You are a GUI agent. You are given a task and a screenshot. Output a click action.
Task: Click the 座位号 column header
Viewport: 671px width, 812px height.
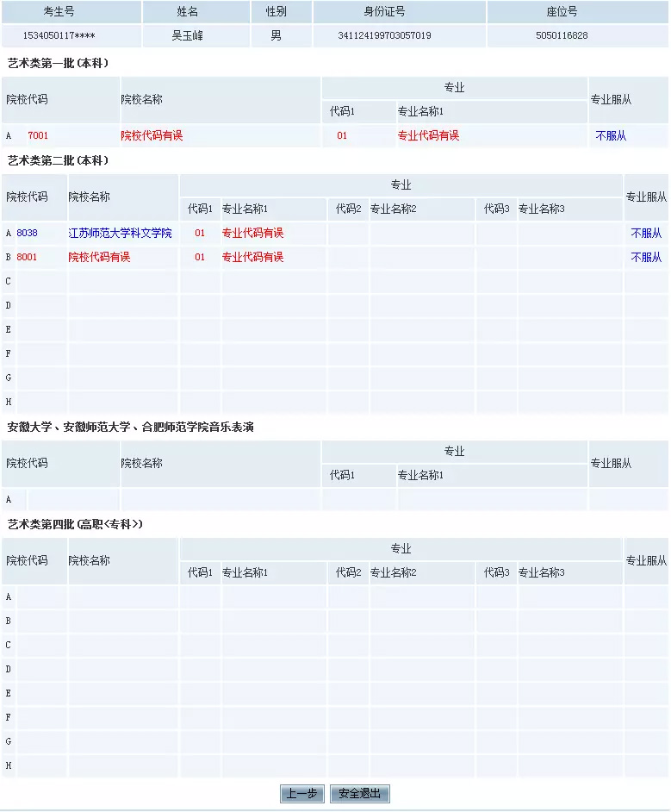click(562, 11)
